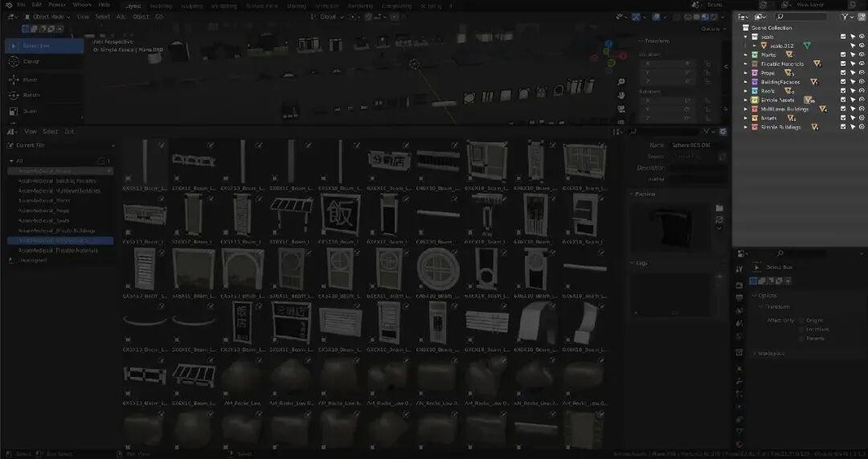868x459 pixels.
Task: Switch to the Shading workspace tab
Action: [296, 6]
